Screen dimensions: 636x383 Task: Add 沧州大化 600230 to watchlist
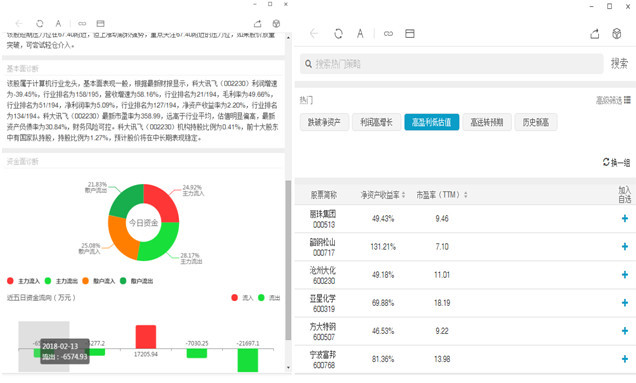(625, 275)
